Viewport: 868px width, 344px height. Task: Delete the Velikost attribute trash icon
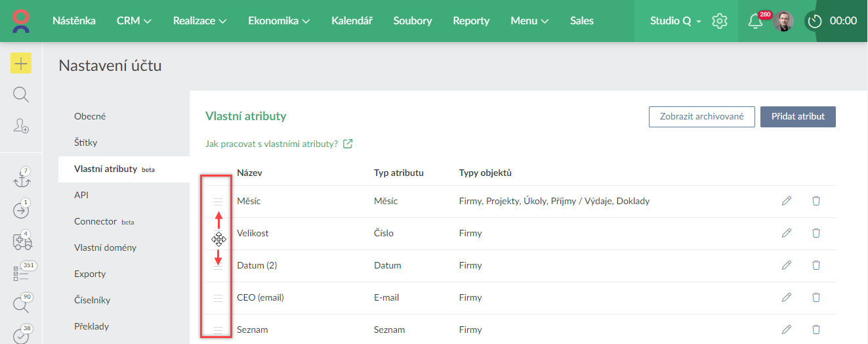816,233
